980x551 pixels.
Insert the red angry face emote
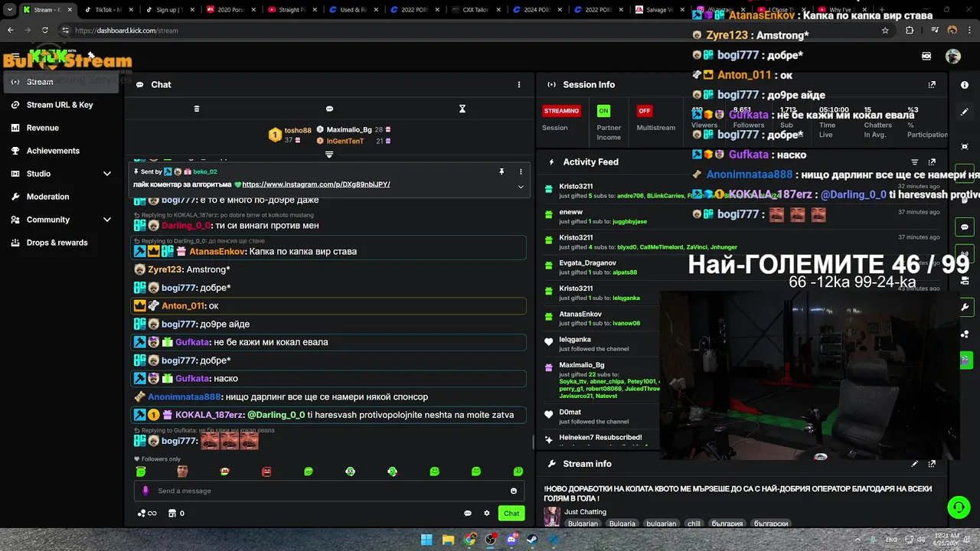(266, 471)
